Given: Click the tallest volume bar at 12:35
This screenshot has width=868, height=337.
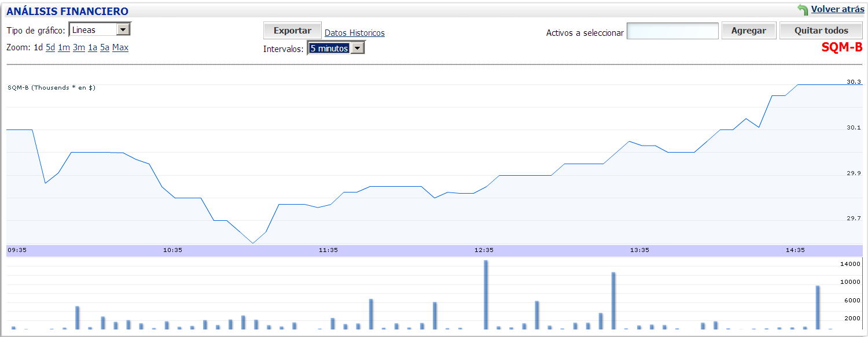Looking at the screenshot, I should [x=486, y=295].
